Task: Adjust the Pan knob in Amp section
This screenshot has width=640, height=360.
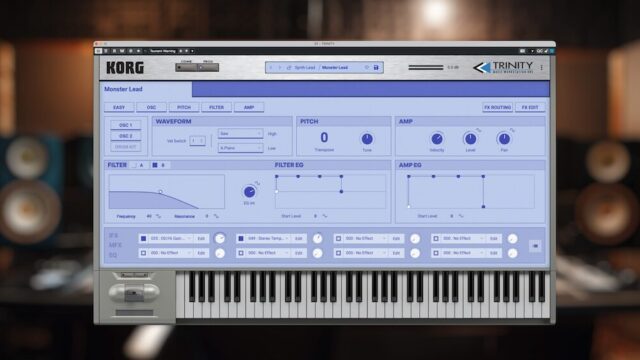Action: pos(504,139)
